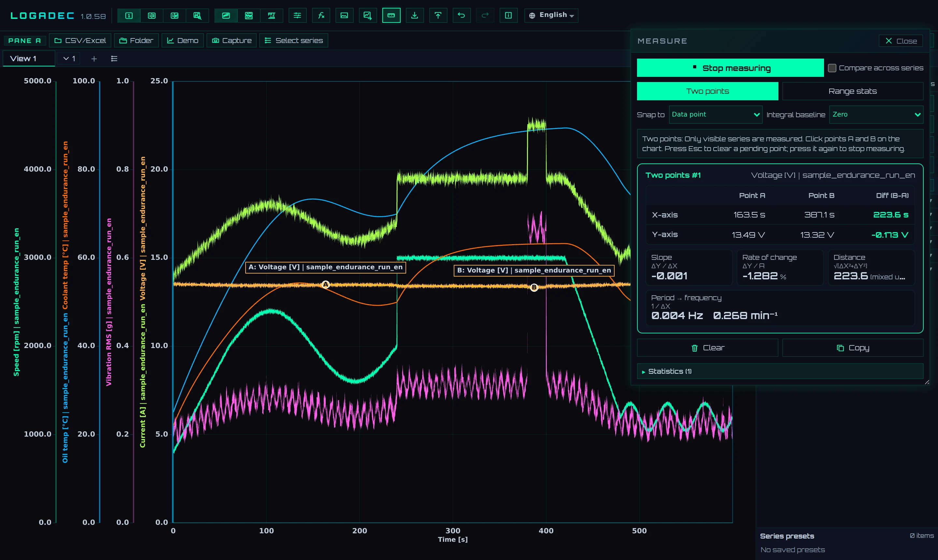The image size is (938, 560).
Task: Click Stop measuring
Action: [x=731, y=68]
